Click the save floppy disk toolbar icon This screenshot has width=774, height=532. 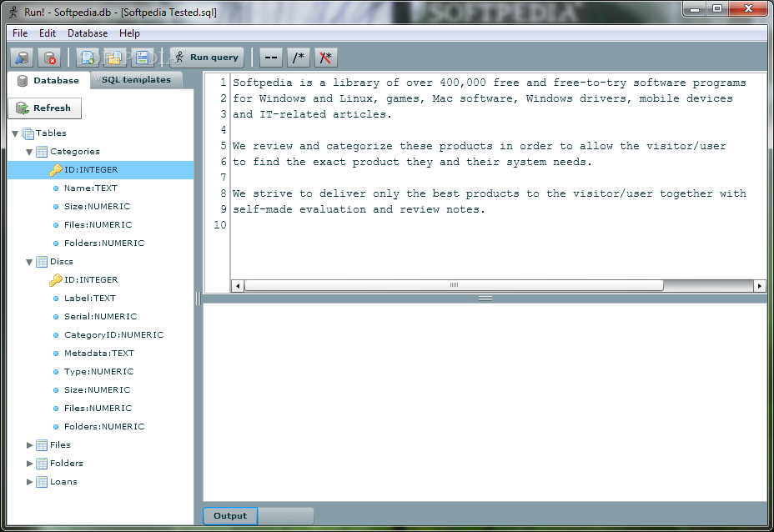tap(143, 58)
